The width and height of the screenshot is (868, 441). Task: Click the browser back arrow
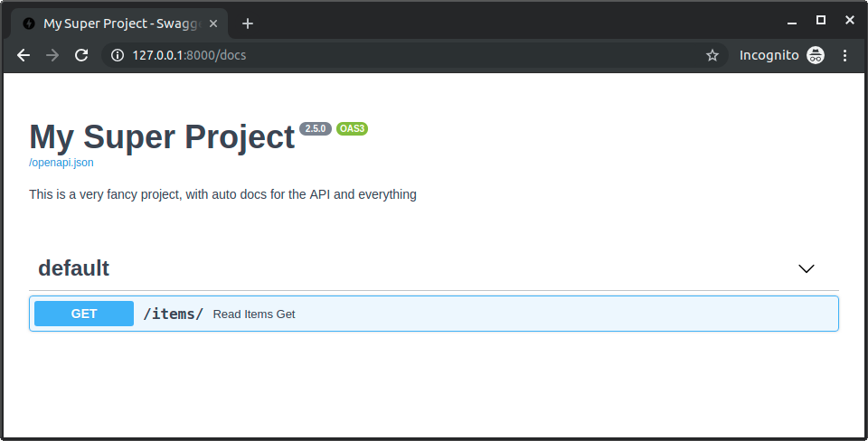click(x=24, y=55)
